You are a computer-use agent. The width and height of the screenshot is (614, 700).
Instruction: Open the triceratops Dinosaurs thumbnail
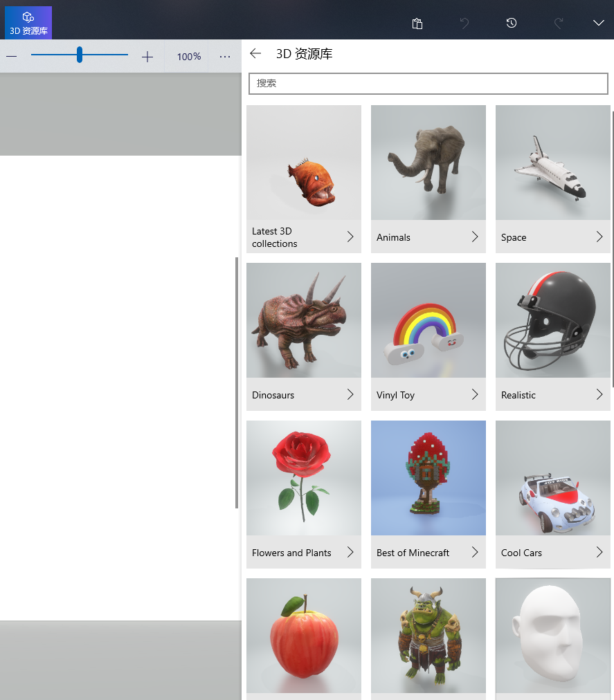(x=303, y=320)
